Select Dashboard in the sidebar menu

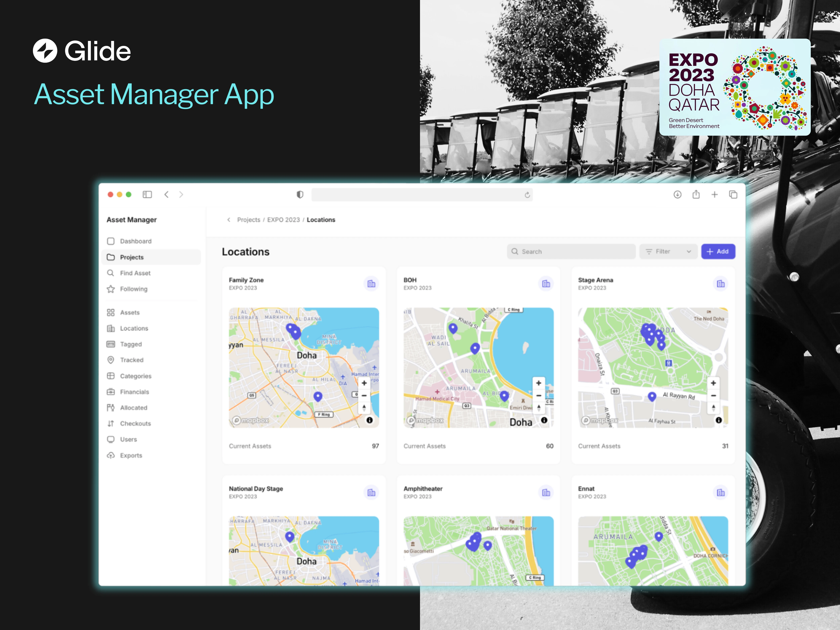(x=136, y=241)
